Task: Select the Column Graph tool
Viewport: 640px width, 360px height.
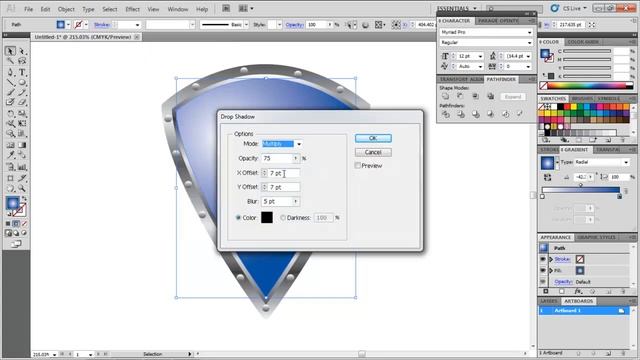Action: coord(22,167)
